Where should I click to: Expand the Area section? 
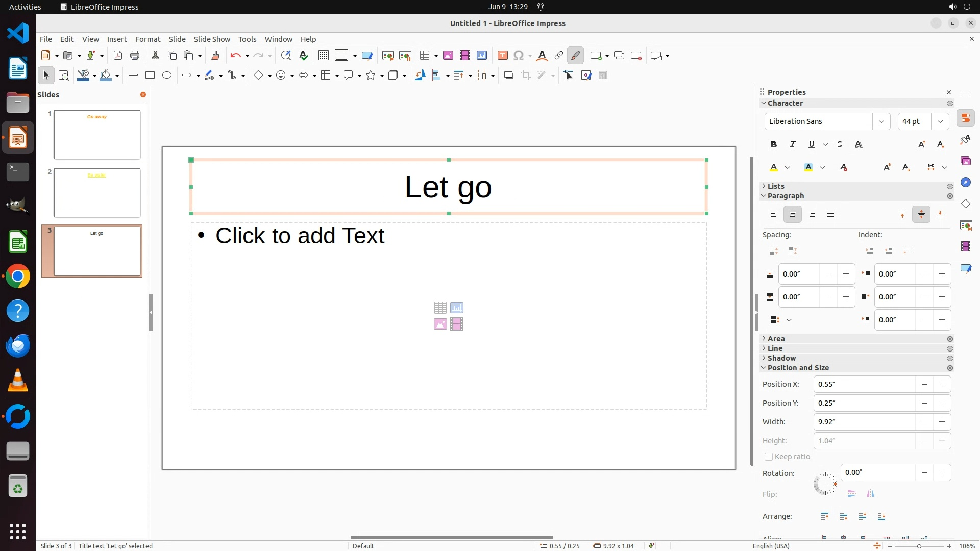tap(776, 339)
